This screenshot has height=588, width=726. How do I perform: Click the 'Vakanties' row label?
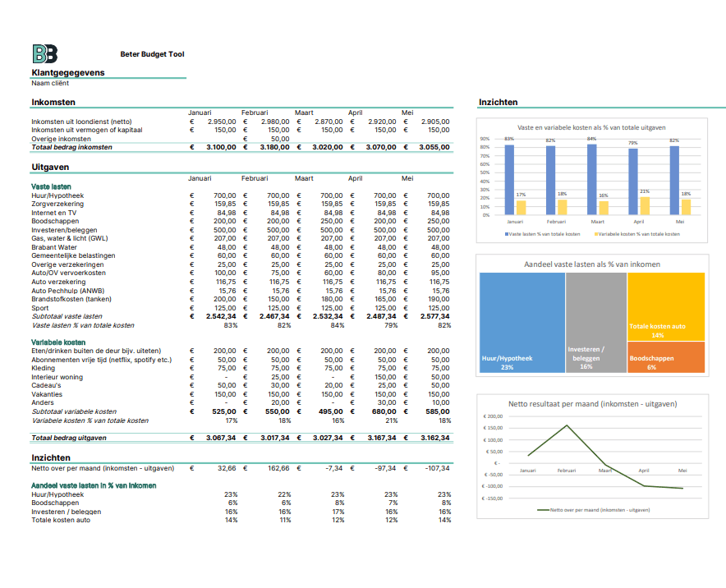(x=47, y=394)
